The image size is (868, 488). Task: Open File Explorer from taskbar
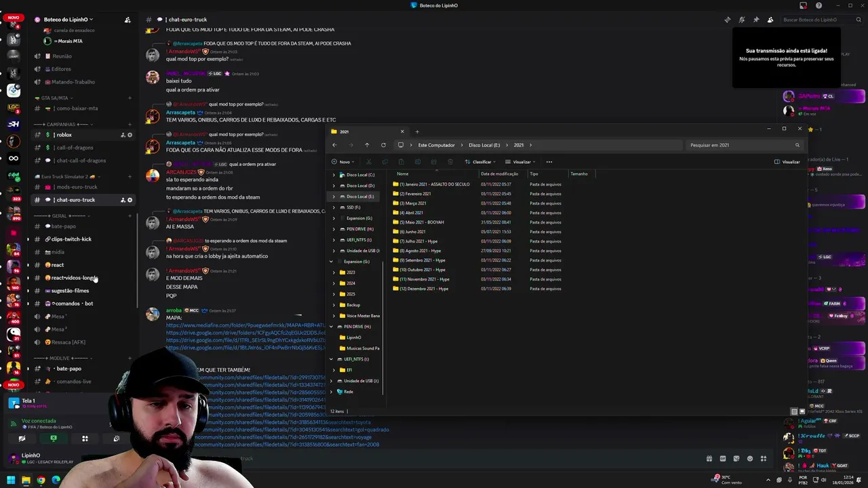pyautogui.click(x=26, y=481)
